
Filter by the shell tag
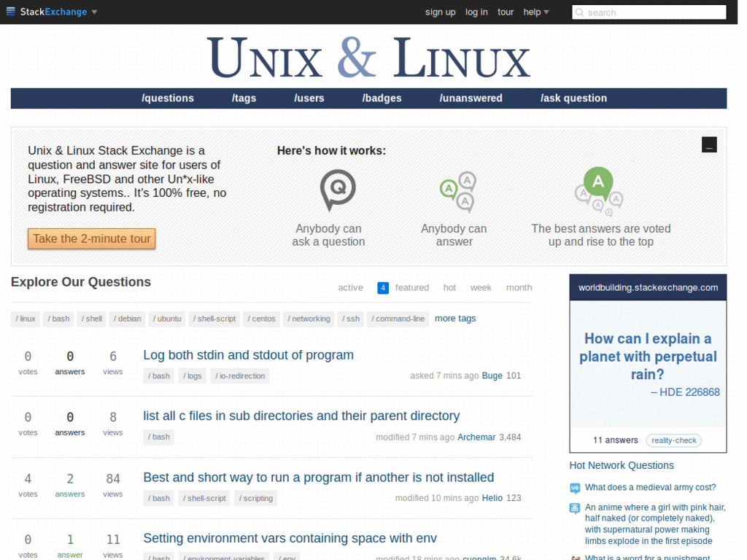92,319
